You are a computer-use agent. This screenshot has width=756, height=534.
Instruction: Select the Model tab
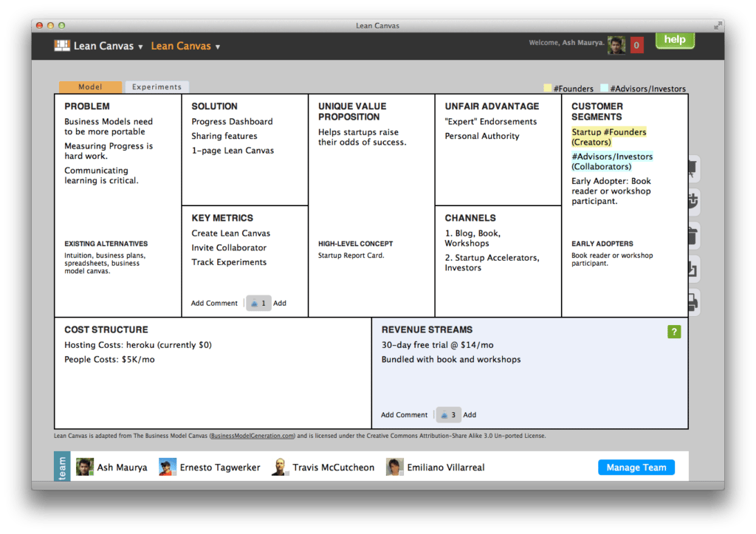[90, 87]
